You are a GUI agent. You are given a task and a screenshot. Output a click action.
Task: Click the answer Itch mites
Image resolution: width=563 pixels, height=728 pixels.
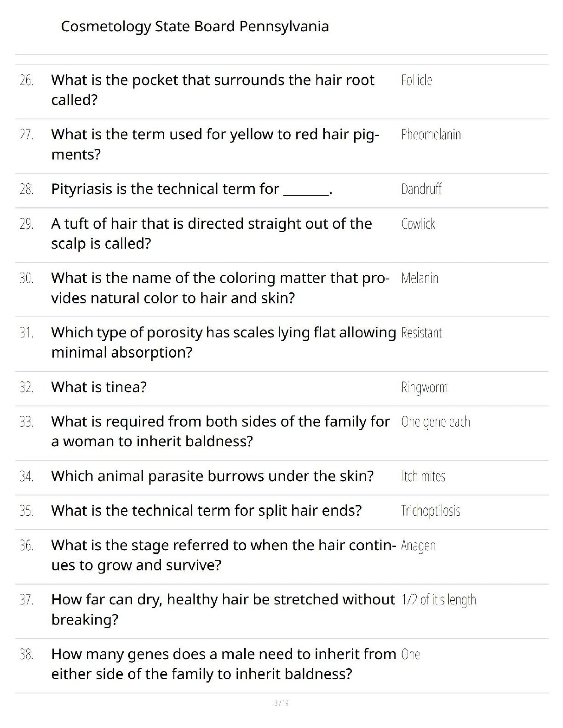(423, 476)
